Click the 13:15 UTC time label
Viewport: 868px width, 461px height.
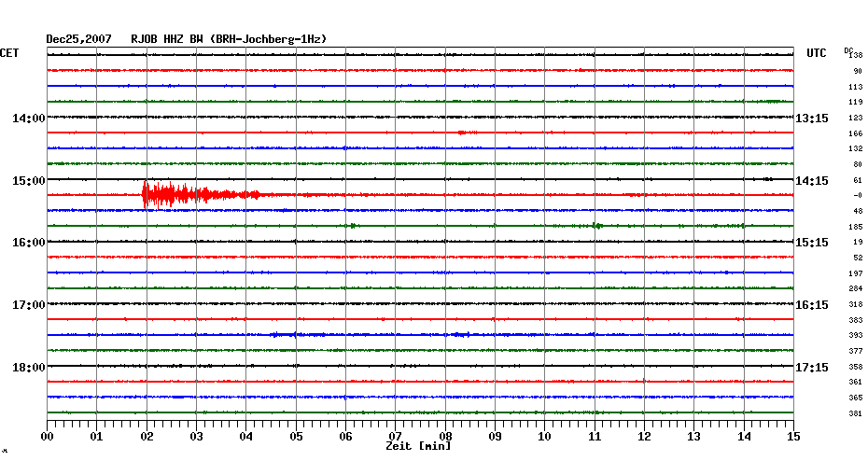[x=812, y=119]
